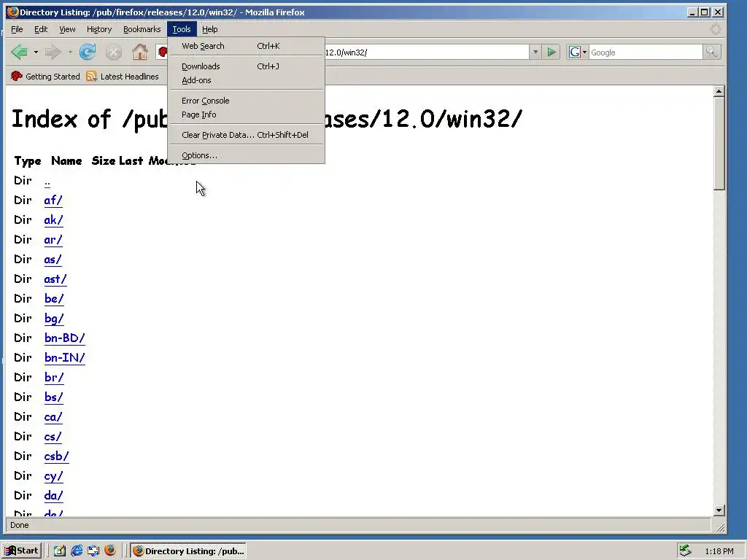Click the address bar URL text
Image resolution: width=747 pixels, height=560 pixels.
pos(347,52)
